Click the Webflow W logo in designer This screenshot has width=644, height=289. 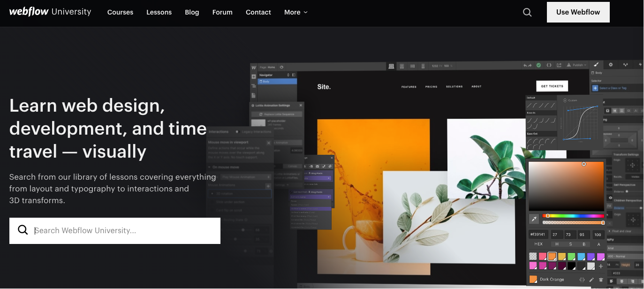[x=254, y=67]
